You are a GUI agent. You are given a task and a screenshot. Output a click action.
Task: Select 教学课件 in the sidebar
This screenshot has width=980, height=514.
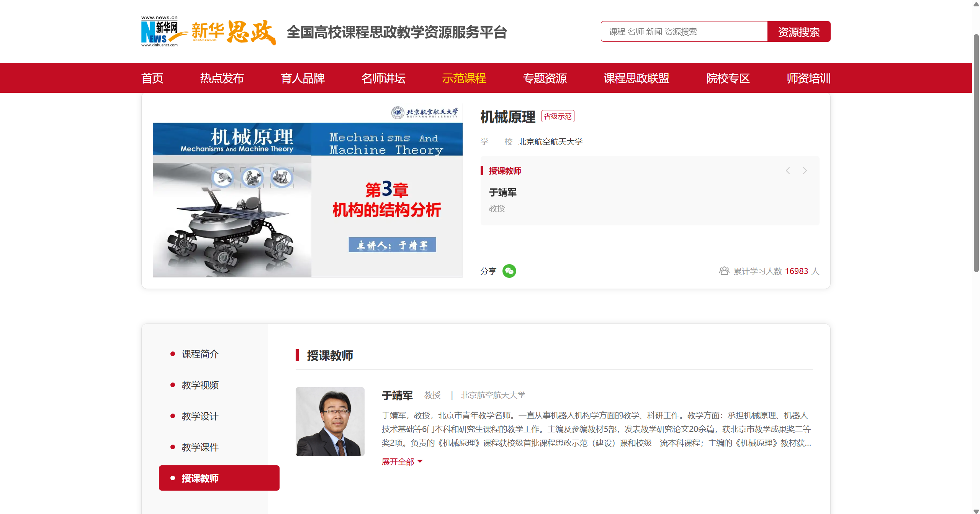[200, 447]
